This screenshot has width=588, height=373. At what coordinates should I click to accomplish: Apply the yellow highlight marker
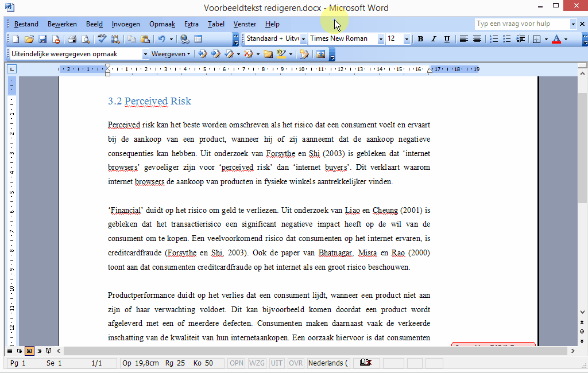coord(281,55)
